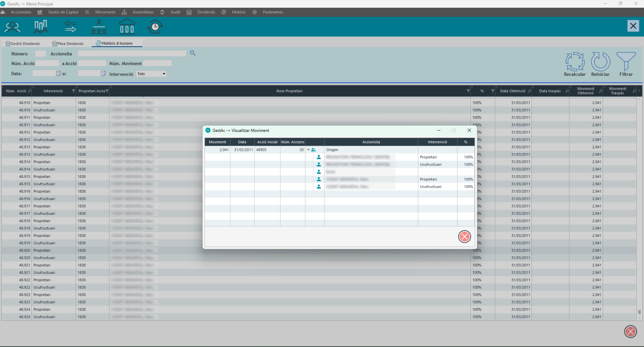Click the capital management chart icon

point(41,27)
